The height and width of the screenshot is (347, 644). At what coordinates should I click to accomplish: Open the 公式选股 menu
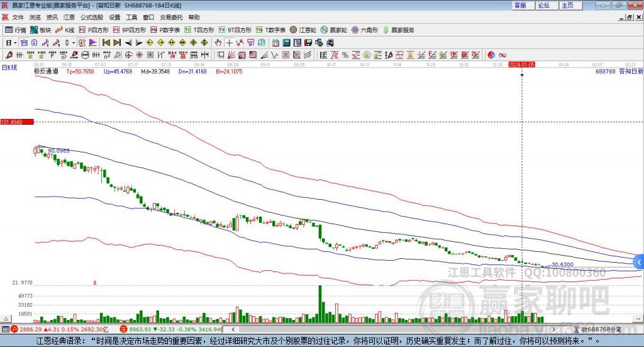pos(91,17)
